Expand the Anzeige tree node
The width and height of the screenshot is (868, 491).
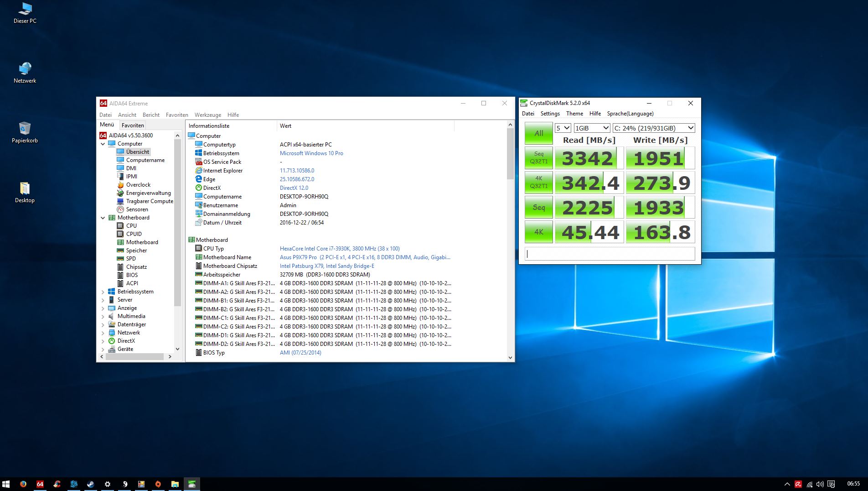tap(103, 308)
